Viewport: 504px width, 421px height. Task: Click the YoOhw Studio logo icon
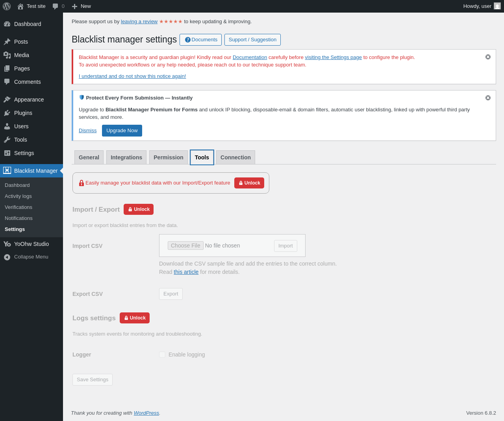pyautogui.click(x=7, y=244)
